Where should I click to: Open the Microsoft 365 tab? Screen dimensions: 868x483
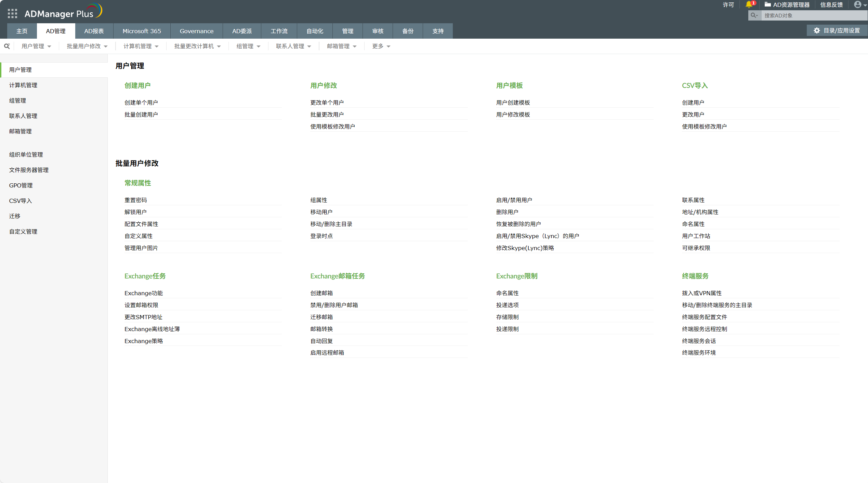point(142,31)
